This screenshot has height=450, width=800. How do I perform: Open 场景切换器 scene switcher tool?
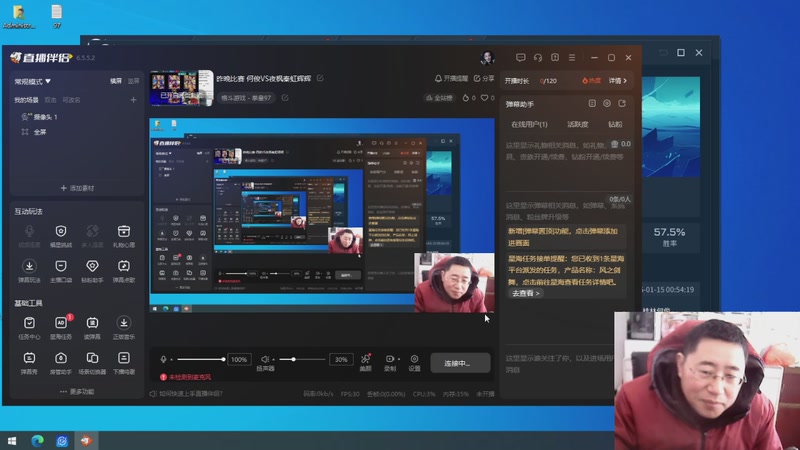pyautogui.click(x=92, y=363)
